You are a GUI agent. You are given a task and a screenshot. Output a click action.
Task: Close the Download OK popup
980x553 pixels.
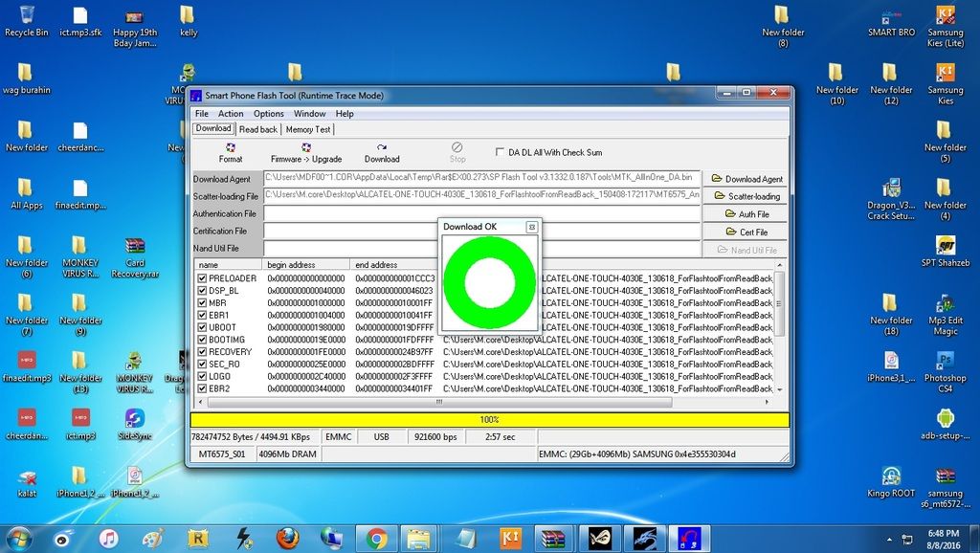[x=531, y=227]
